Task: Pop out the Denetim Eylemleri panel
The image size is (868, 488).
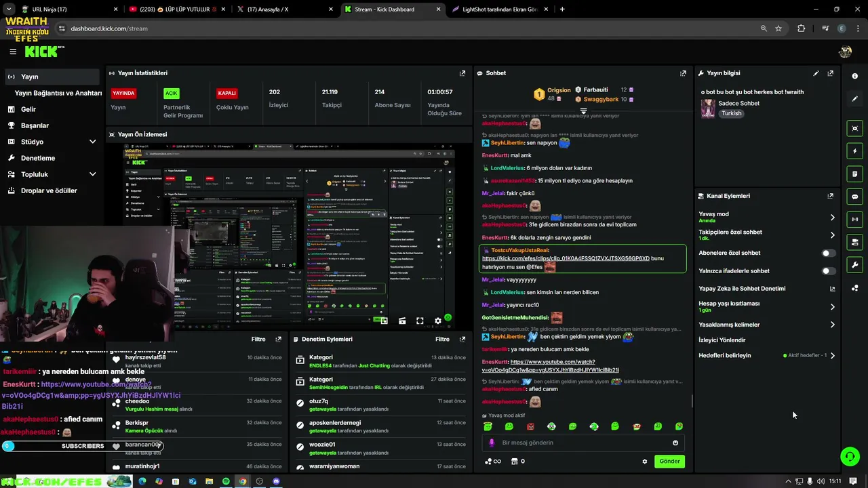Action: click(462, 339)
